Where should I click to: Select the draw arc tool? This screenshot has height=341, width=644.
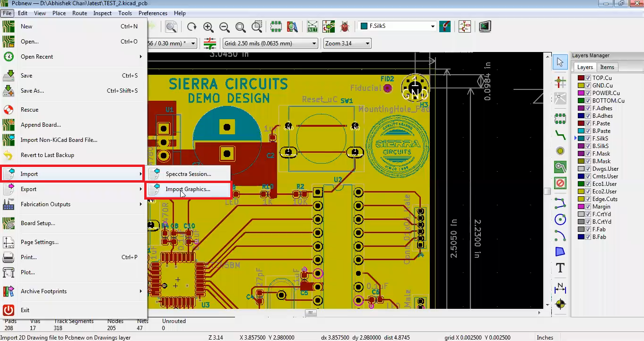point(560,236)
